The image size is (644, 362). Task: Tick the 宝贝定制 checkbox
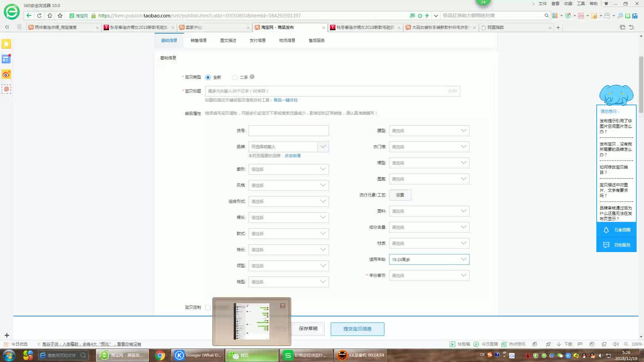tap(208, 307)
